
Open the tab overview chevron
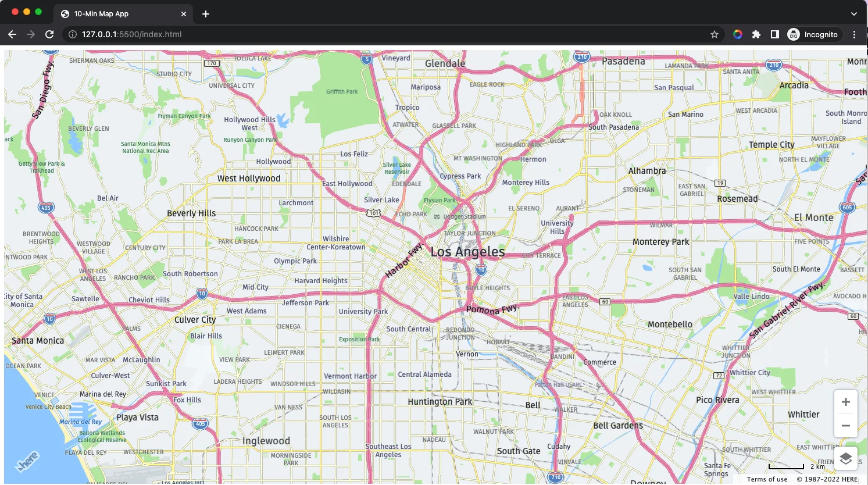coord(853,13)
